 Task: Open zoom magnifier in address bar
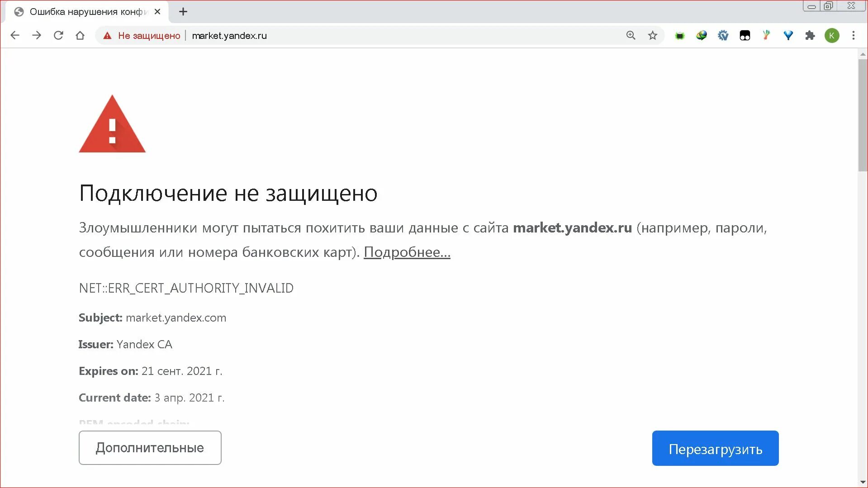pyautogui.click(x=631, y=35)
